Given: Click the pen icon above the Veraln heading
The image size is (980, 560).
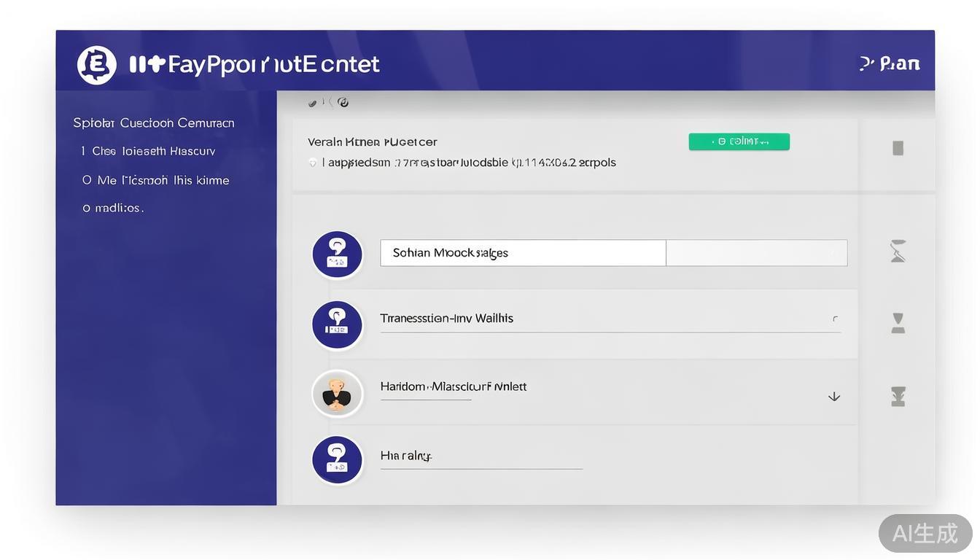Looking at the screenshot, I should [x=313, y=103].
